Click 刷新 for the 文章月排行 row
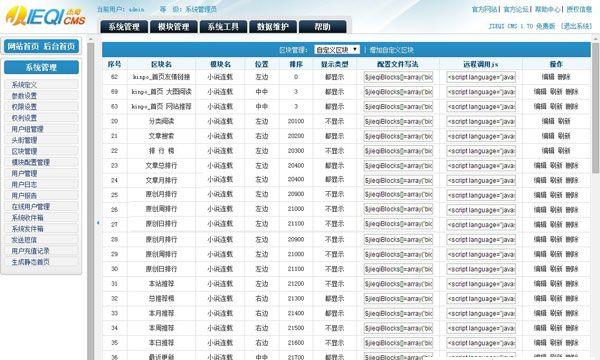The image size is (600, 360). click(556, 180)
